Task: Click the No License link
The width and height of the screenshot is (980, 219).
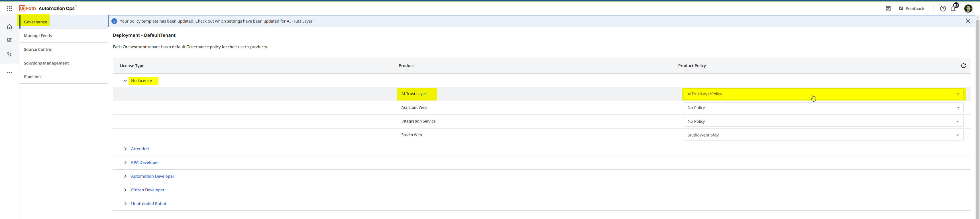Action: point(142,81)
